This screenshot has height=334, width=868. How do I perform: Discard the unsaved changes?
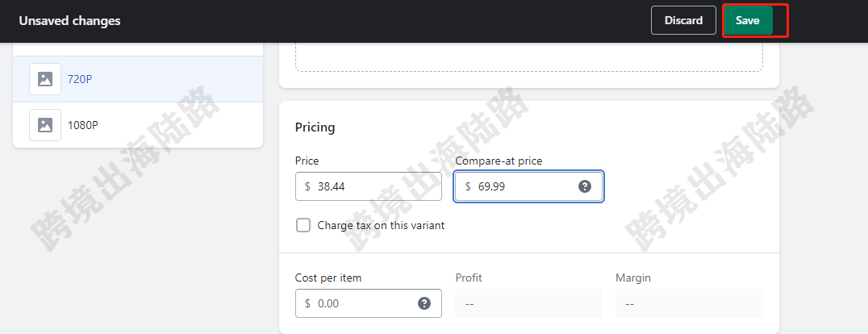(x=683, y=20)
